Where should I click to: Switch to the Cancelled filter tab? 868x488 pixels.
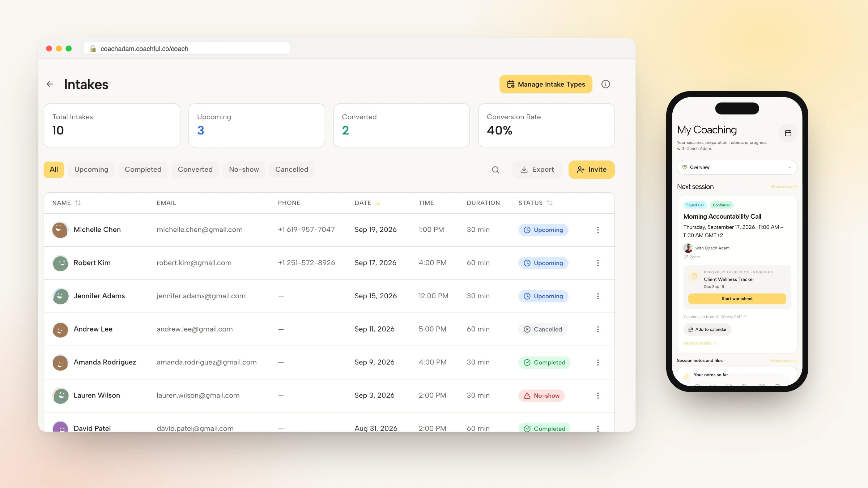pyautogui.click(x=292, y=170)
